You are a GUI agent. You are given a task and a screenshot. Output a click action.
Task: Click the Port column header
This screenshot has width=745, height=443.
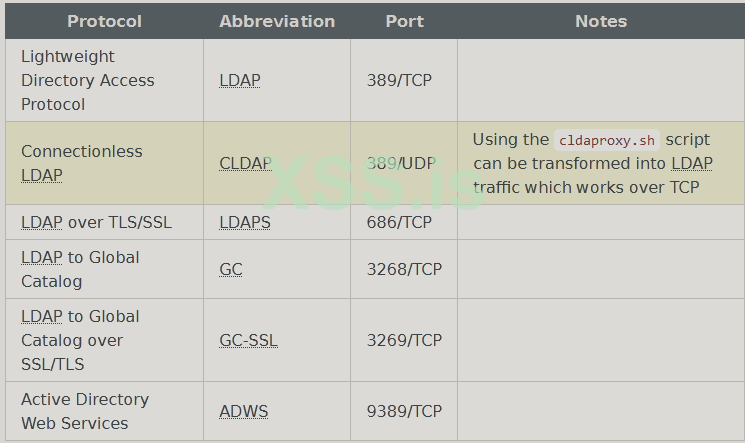click(404, 21)
